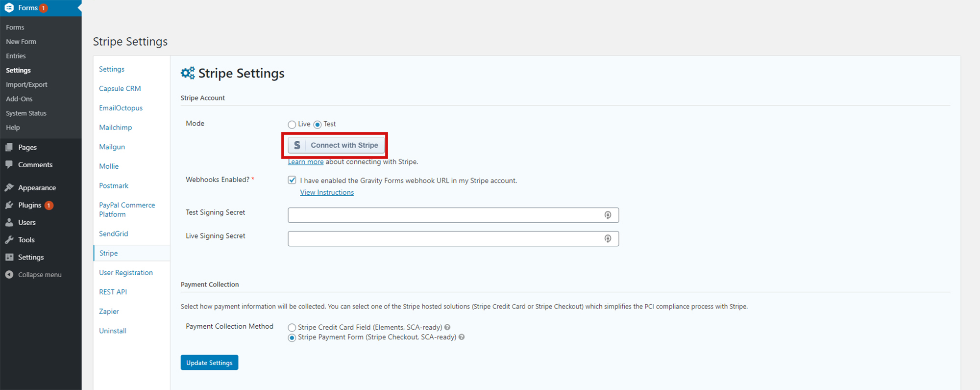
Task: Open Import/Export submenu item
Action: click(26, 84)
